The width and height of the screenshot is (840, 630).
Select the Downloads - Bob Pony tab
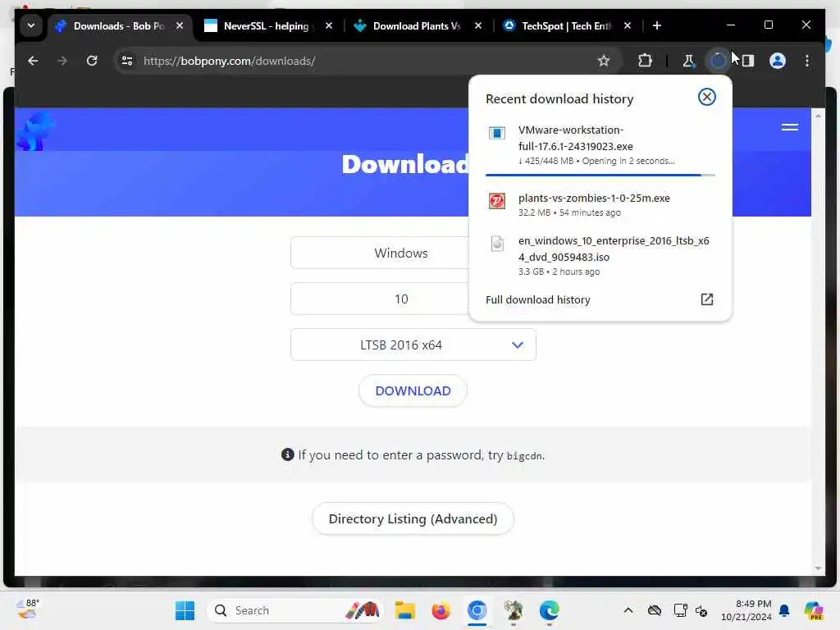[x=120, y=25]
